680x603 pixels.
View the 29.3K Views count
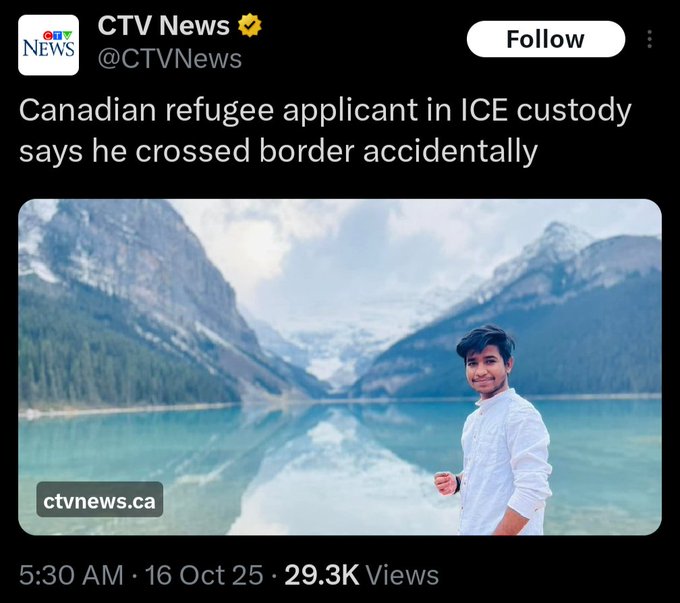pos(362,575)
